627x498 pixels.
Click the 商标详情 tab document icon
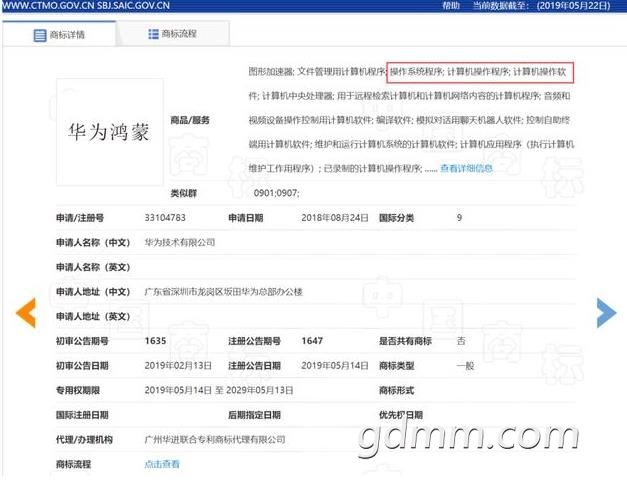(40, 35)
